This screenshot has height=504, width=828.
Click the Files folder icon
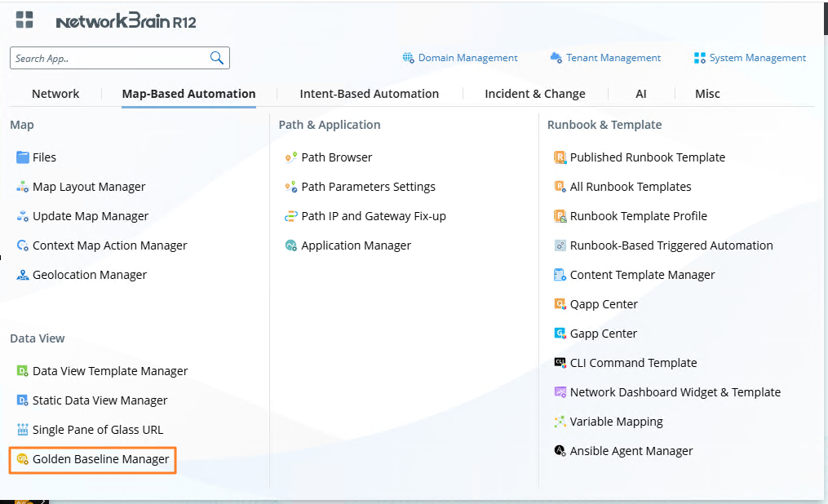(x=23, y=157)
